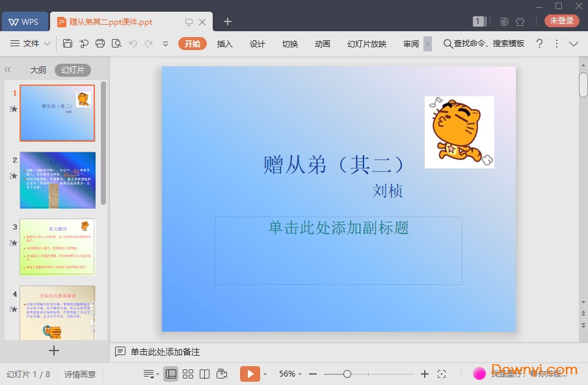588x385 pixels.
Task: Switch to slide sorter view icon
Action: [x=187, y=374]
